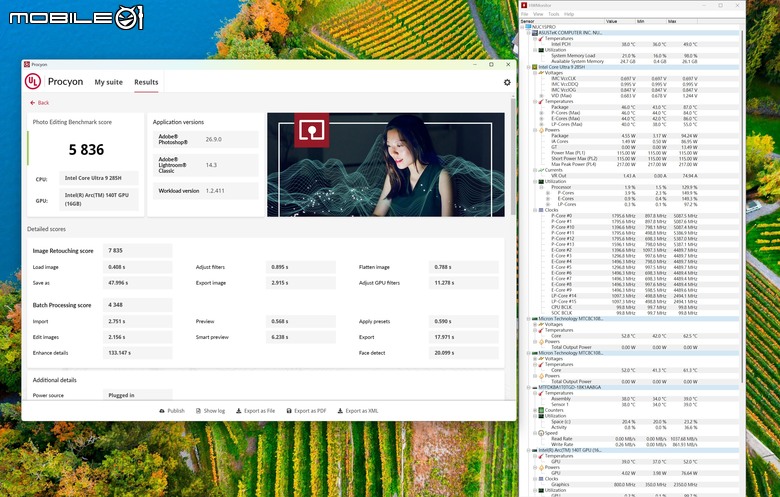The width and height of the screenshot is (780, 497).
Task: Click Export as PDF
Action: point(306,411)
